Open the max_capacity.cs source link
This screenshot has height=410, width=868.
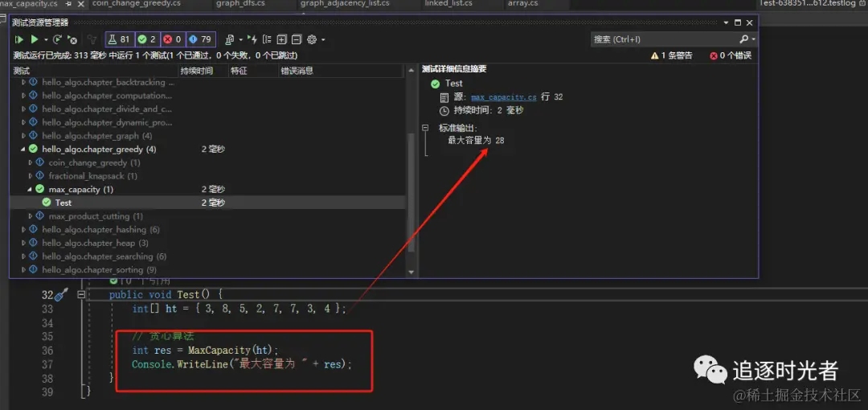coord(504,97)
